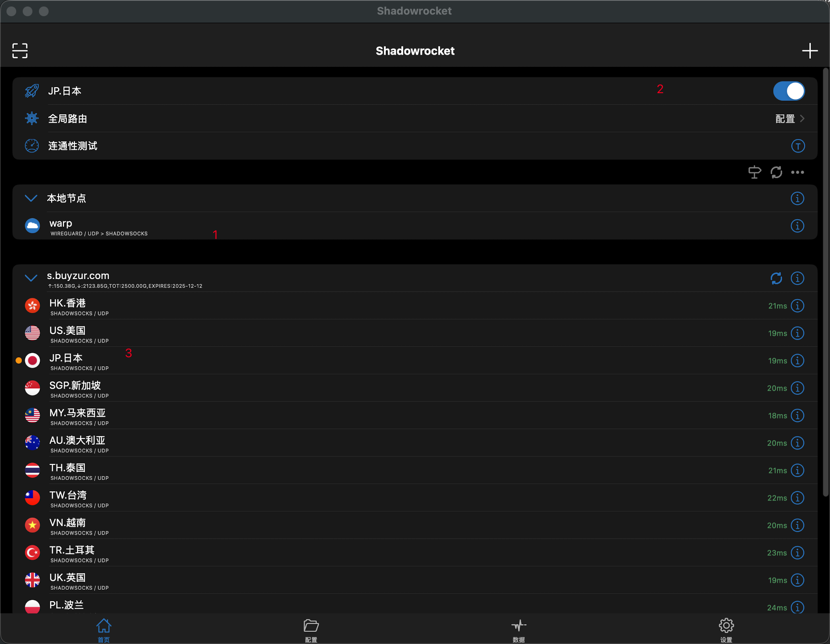This screenshot has height=644, width=830.
Task: Switch to the 数据 tab
Action: click(x=518, y=630)
